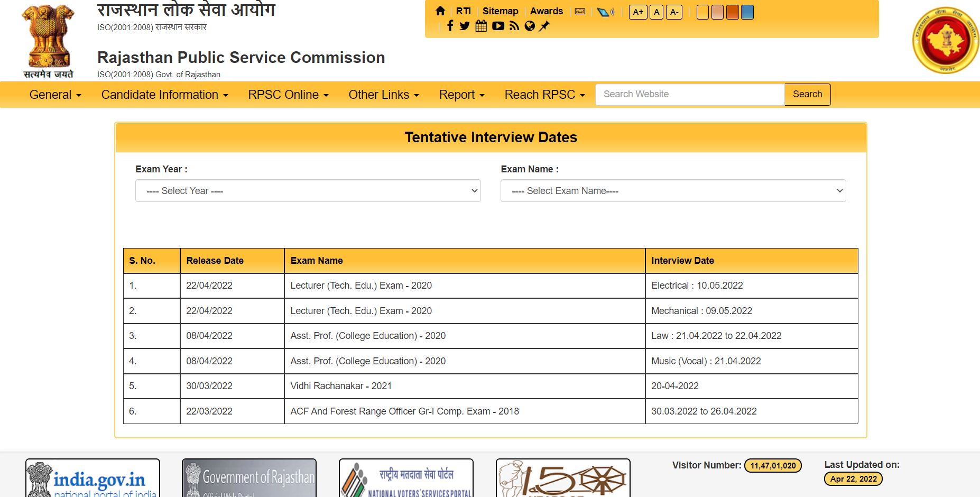Open the National Voters Services Portal banner
980x497 pixels.
406,478
